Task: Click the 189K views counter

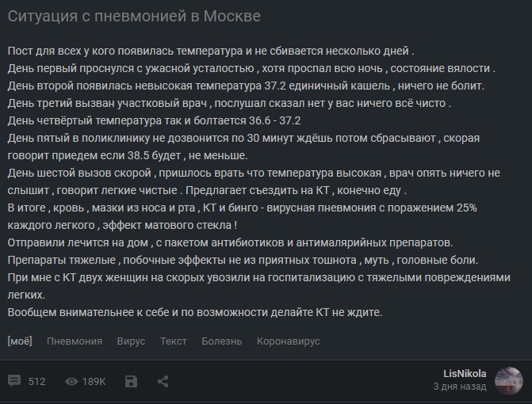Action: tap(94, 382)
